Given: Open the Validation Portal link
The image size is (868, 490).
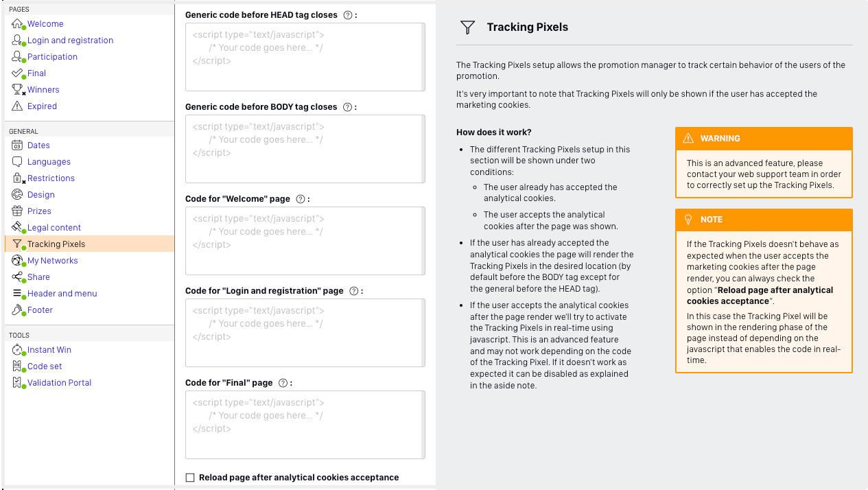Looking at the screenshot, I should pos(59,382).
